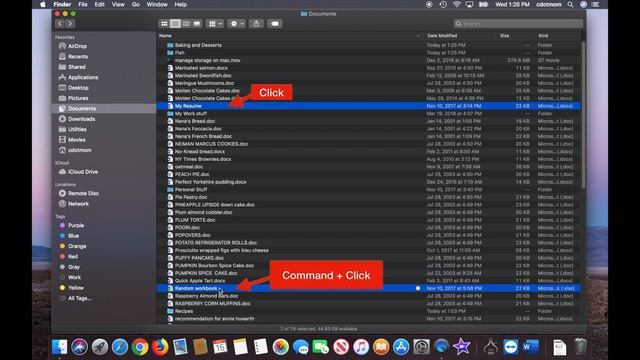
Task: Open AirDrop in the sidebar
Action: [77, 46]
